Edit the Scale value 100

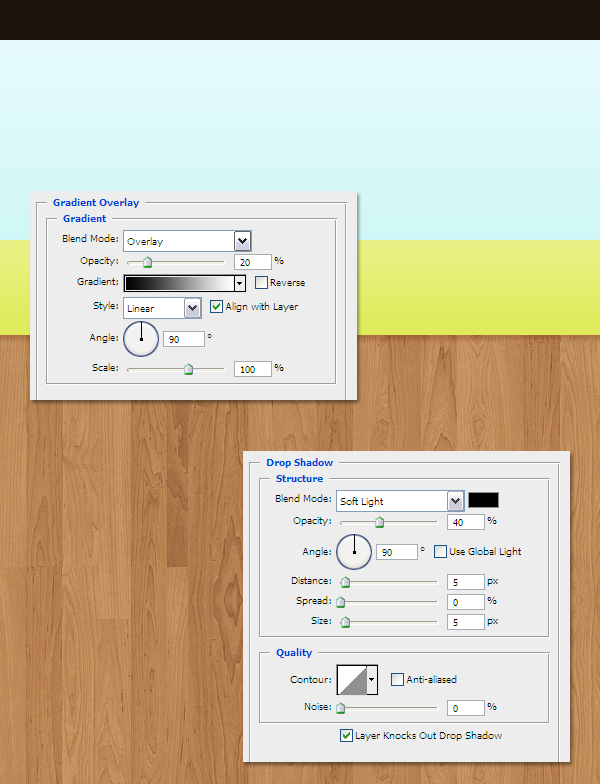point(252,369)
